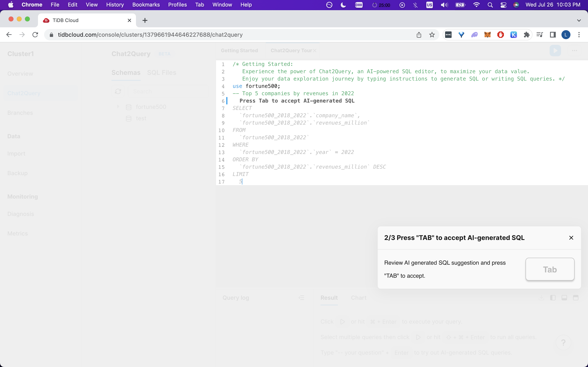This screenshot has height=367, width=588.
Task: Open the macOS Control Center
Action: pyautogui.click(x=503, y=5)
